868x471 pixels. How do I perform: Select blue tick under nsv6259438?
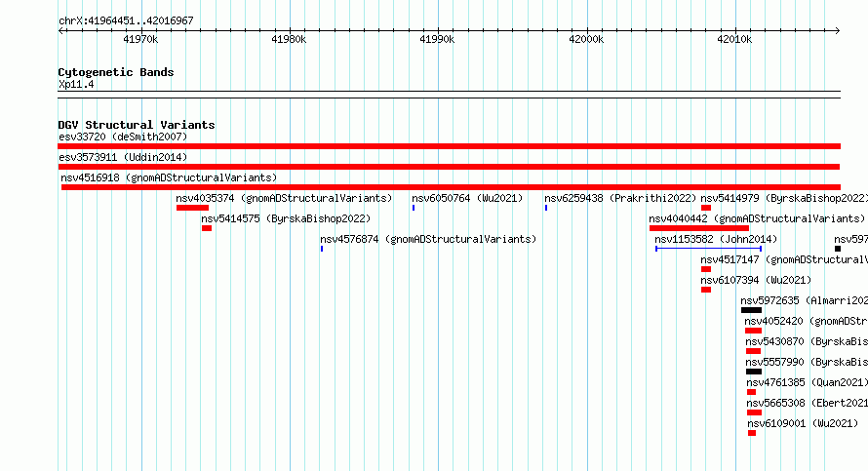point(546,208)
